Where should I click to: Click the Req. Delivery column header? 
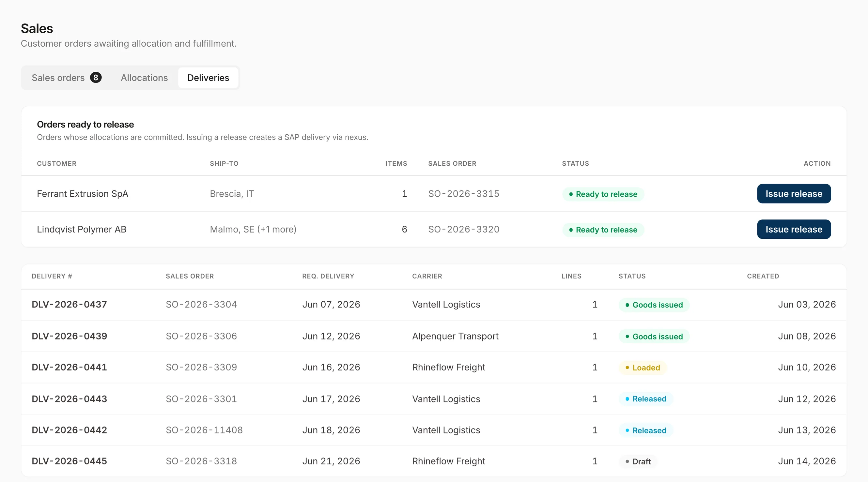(328, 276)
